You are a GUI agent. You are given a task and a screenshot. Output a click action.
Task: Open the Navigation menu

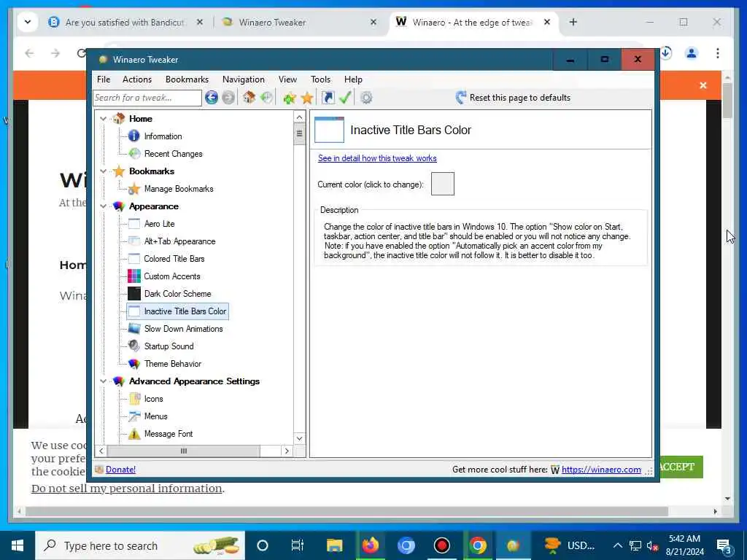tap(244, 79)
